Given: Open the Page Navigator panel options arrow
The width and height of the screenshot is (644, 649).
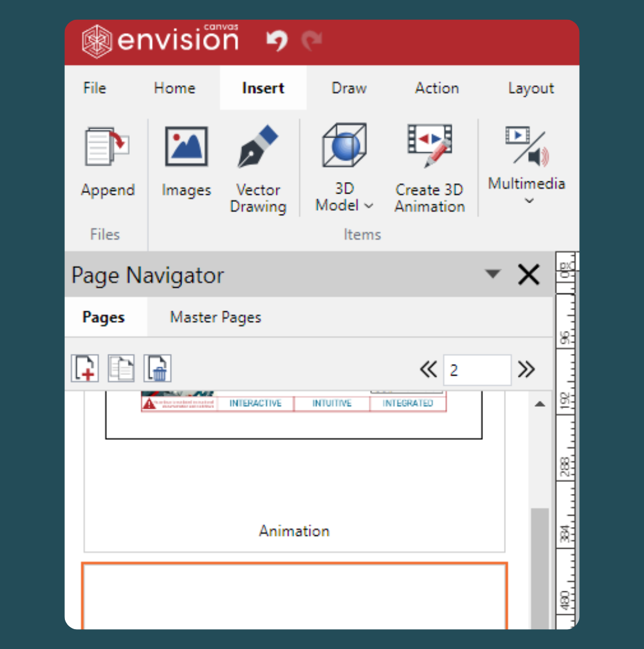Looking at the screenshot, I should click(x=493, y=274).
